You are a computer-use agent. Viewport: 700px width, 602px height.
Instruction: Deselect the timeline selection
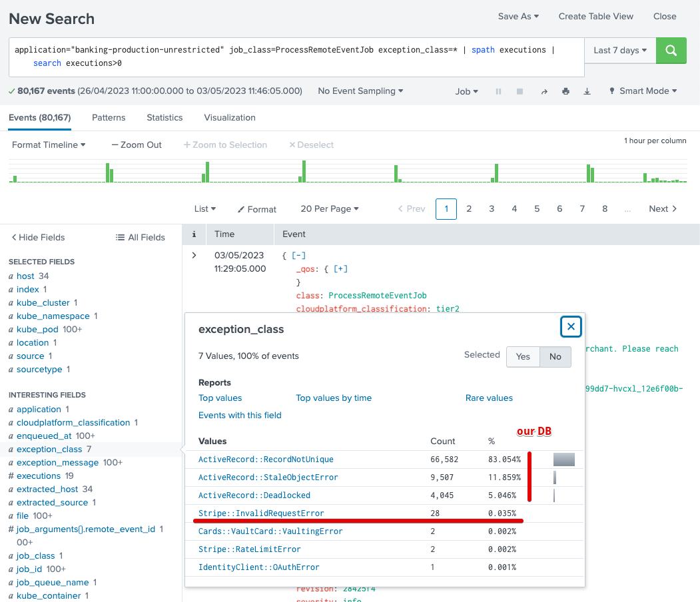(310, 145)
